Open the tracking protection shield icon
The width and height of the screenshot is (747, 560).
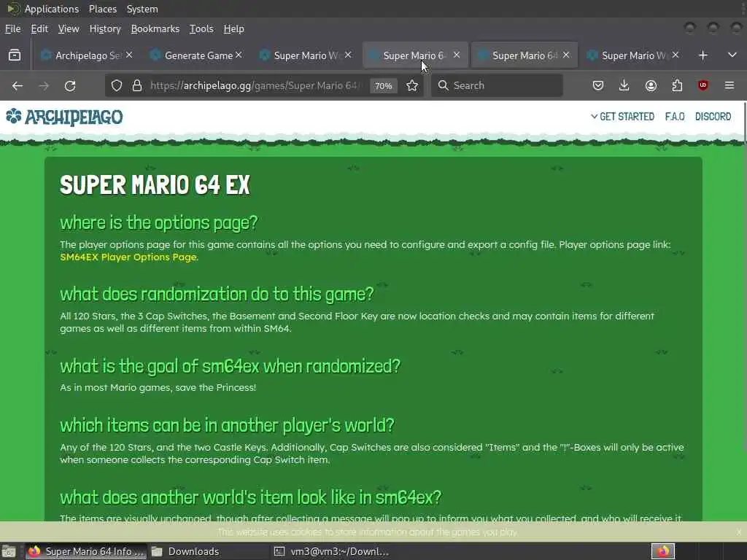click(x=117, y=86)
